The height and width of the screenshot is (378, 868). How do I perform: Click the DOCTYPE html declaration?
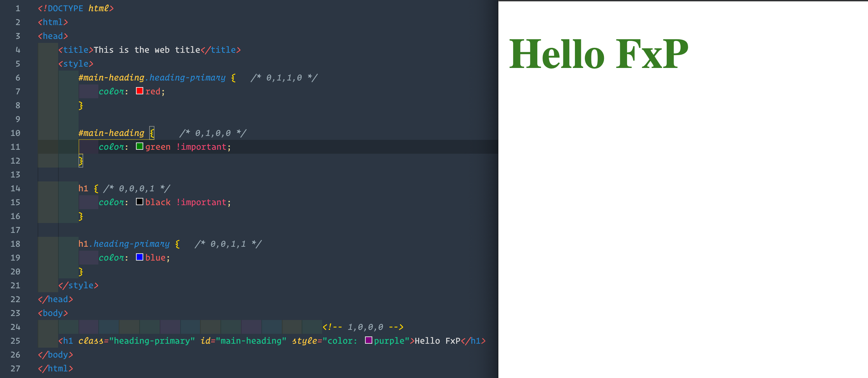pos(76,9)
